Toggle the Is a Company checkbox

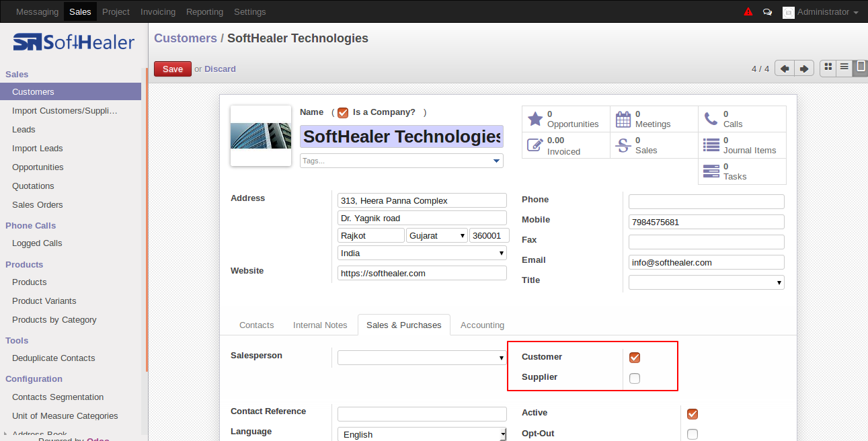coord(343,113)
